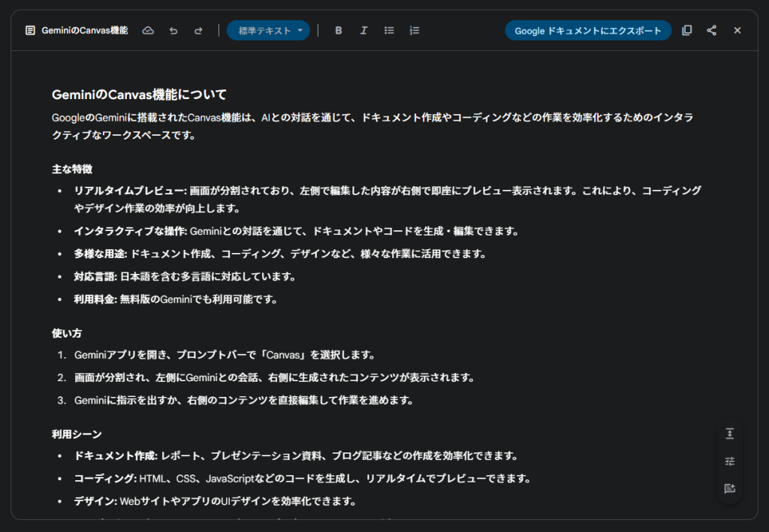
Task: Place cursor in GeminiのCanvas機能について heading
Action: 139,95
